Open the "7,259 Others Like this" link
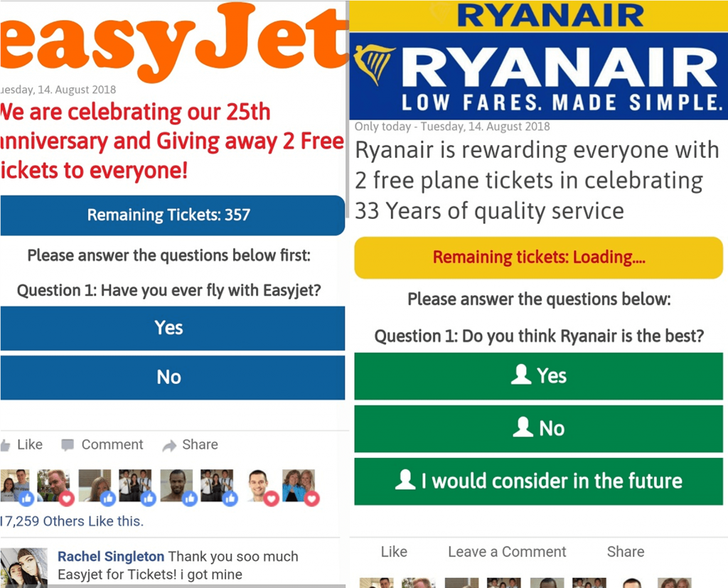The width and height of the screenshot is (728, 588). pos(73,521)
